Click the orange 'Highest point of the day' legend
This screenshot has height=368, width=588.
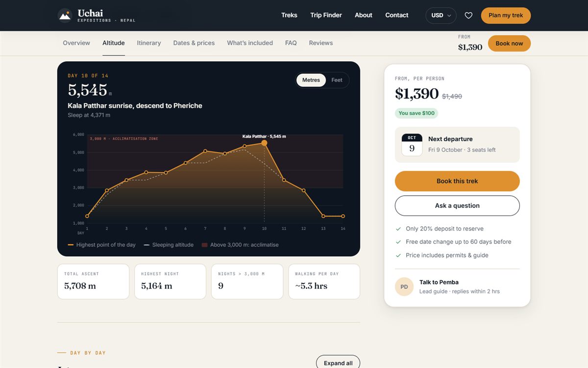pyautogui.click(x=102, y=245)
